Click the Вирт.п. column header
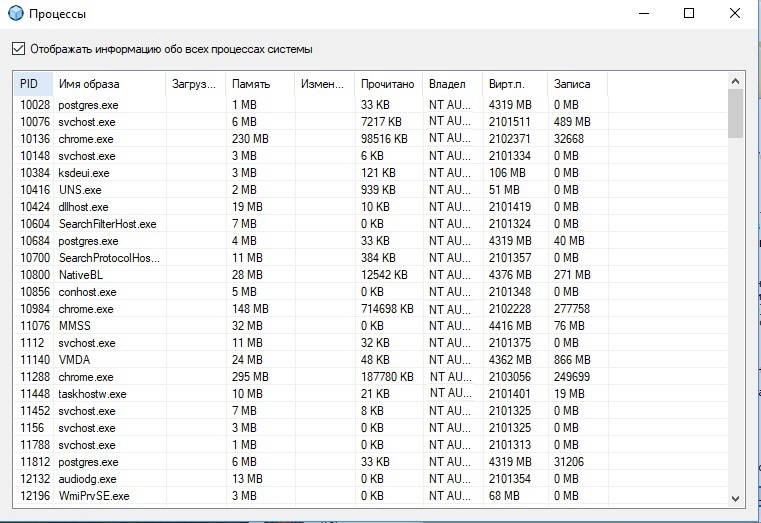The height and width of the screenshot is (523, 761). tap(506, 84)
